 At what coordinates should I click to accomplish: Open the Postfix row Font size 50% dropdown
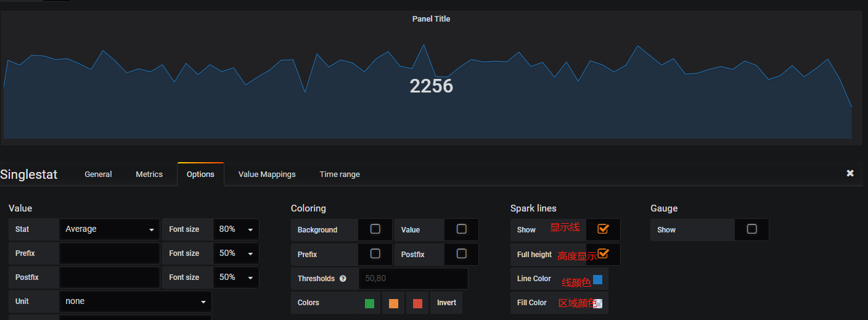[236, 277]
